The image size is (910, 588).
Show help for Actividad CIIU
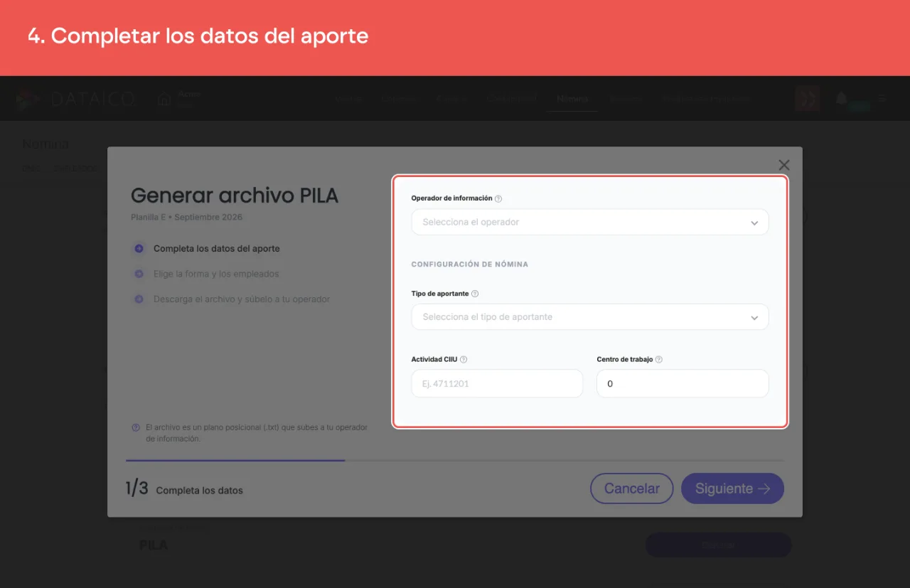click(464, 360)
